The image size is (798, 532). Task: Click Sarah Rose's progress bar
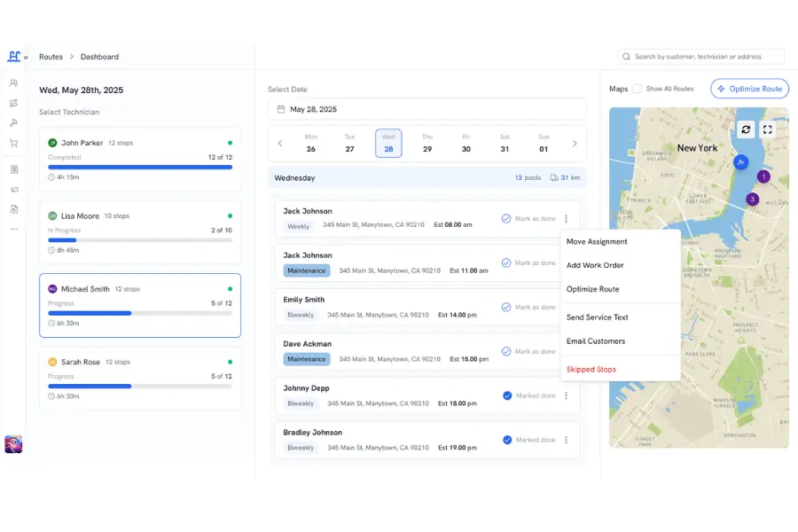point(140,387)
